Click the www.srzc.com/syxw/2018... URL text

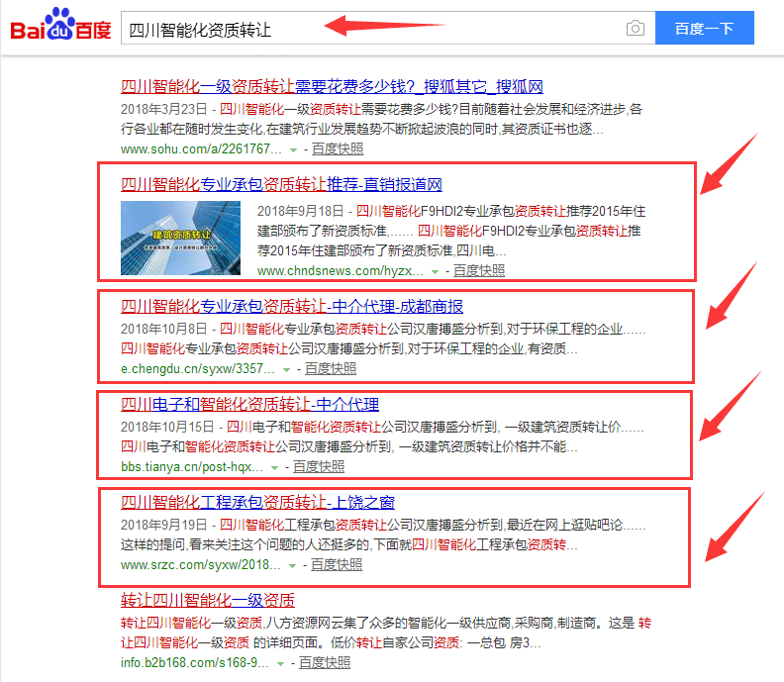(x=201, y=565)
